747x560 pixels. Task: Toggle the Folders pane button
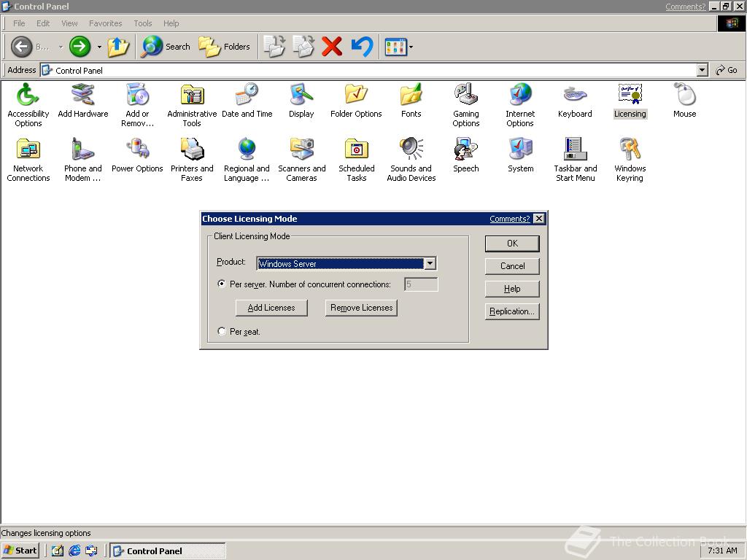pyautogui.click(x=225, y=47)
